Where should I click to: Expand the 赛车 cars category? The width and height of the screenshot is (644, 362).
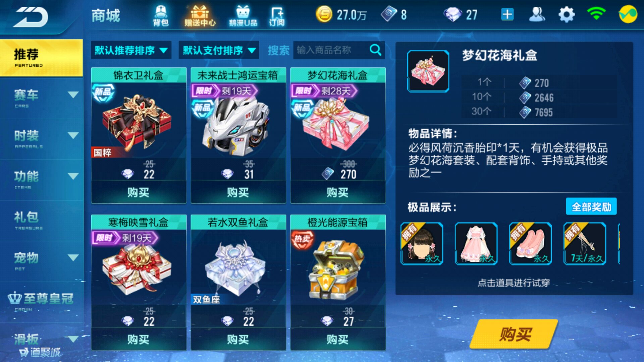(42, 98)
